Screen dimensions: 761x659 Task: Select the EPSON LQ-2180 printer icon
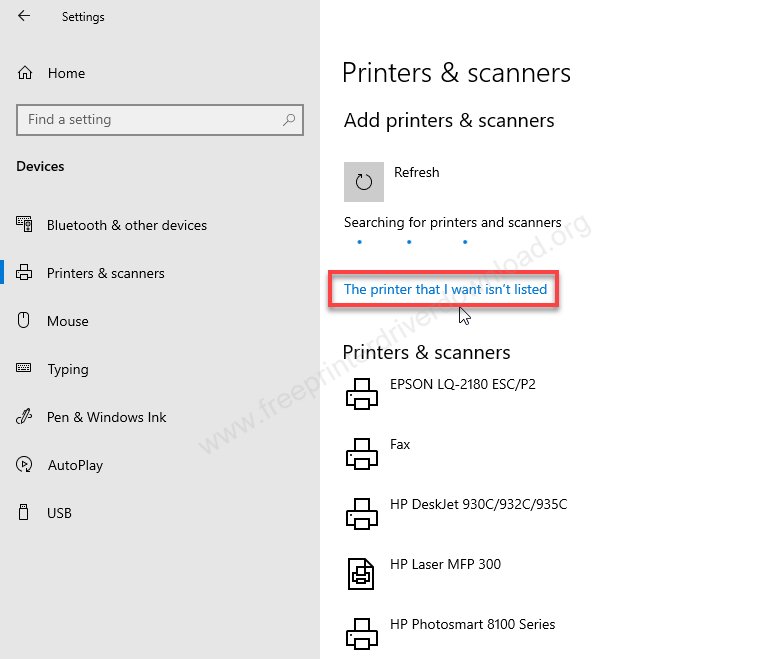[361, 394]
